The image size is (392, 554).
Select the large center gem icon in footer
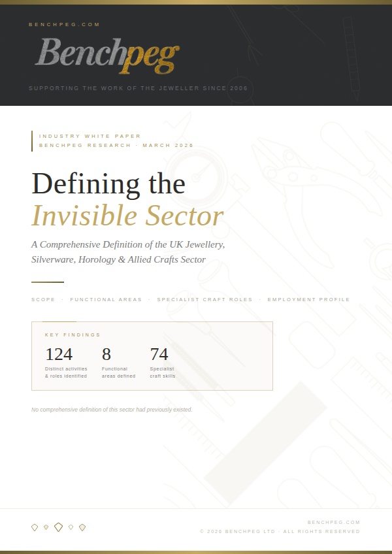tap(58, 527)
